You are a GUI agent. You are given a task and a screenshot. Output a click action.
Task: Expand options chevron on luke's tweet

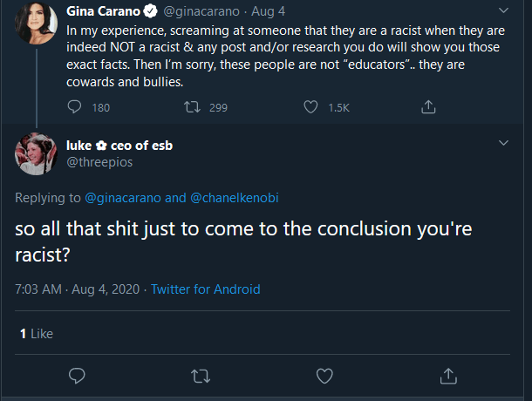click(503, 143)
